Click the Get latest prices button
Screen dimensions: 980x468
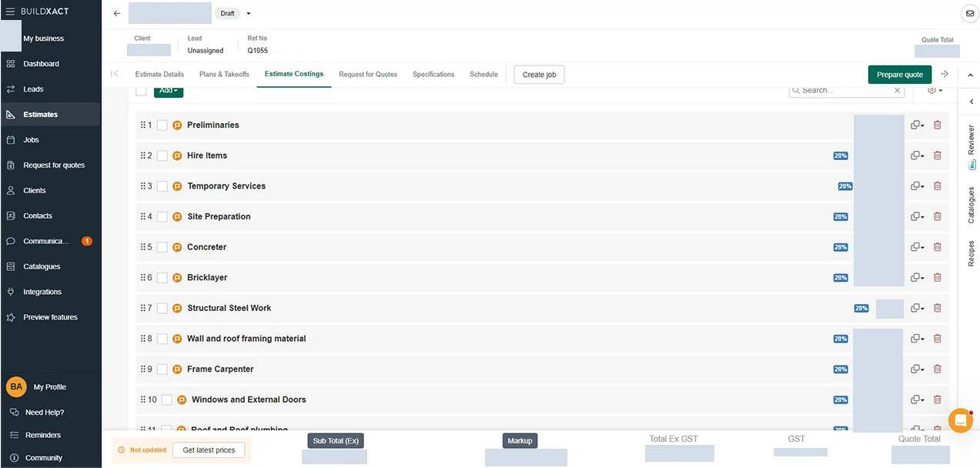209,450
